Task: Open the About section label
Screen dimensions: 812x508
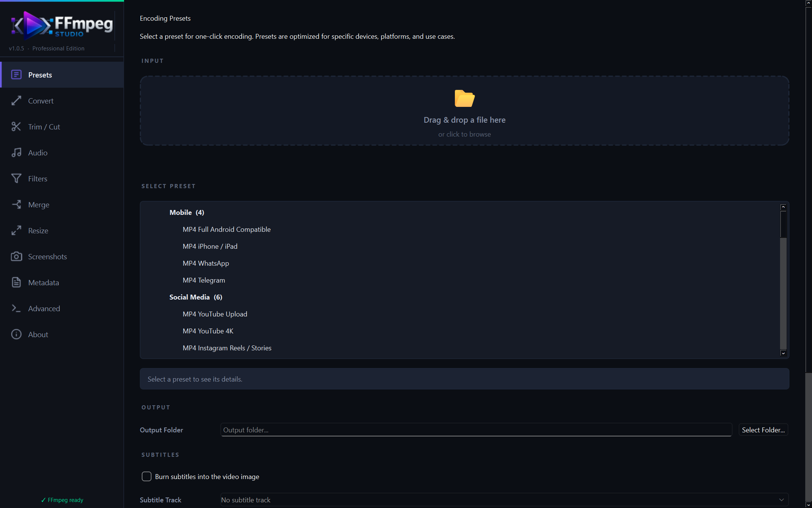Action: (x=38, y=335)
